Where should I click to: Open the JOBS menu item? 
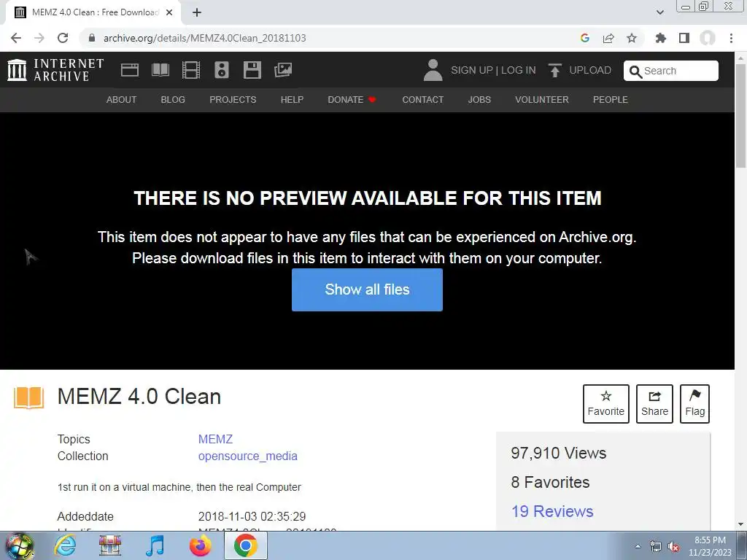479,99
